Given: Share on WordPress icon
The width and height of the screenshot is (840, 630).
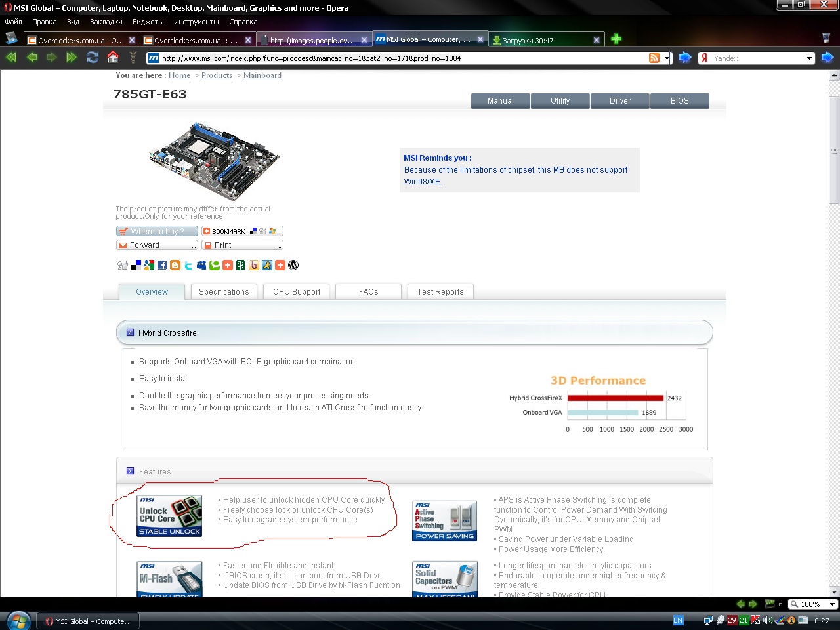Looking at the screenshot, I should (293, 265).
